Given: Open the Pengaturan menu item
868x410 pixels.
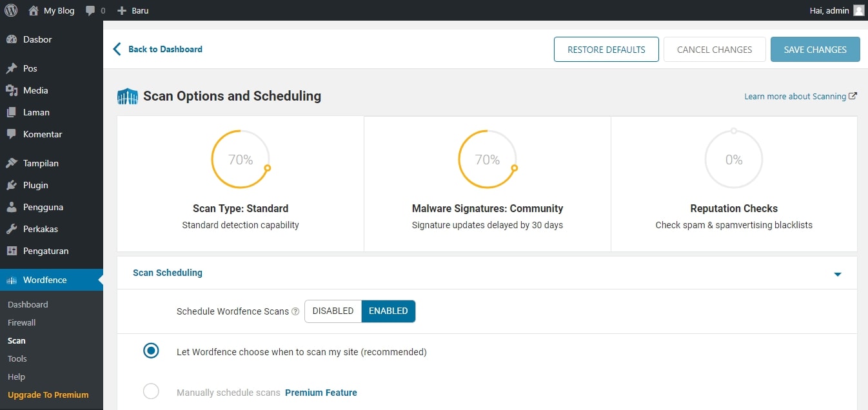Looking at the screenshot, I should coord(52,251).
